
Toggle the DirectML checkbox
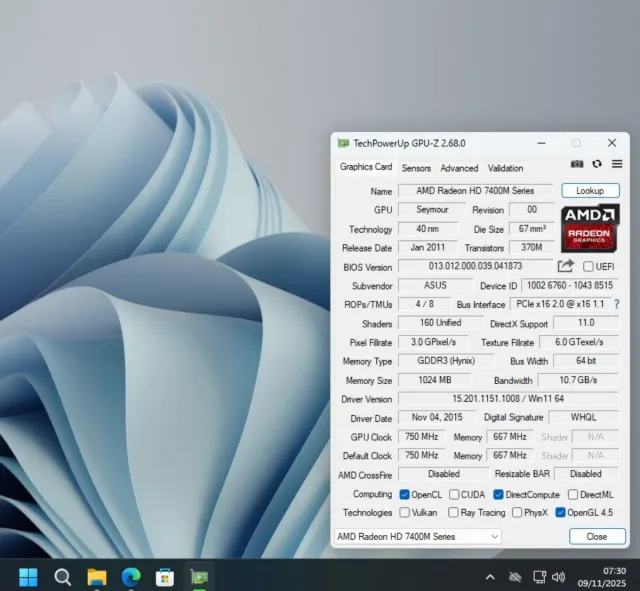[x=573, y=495]
